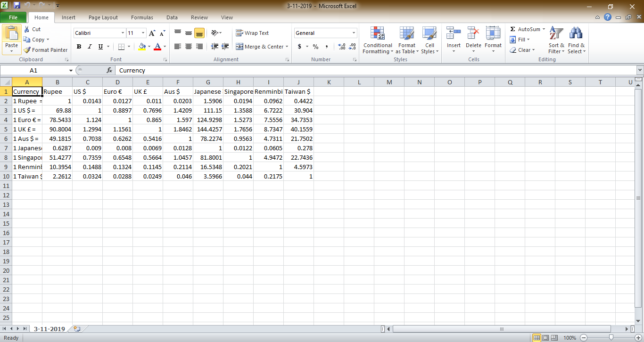Select cell G4 containing 124.9298

coord(208,120)
